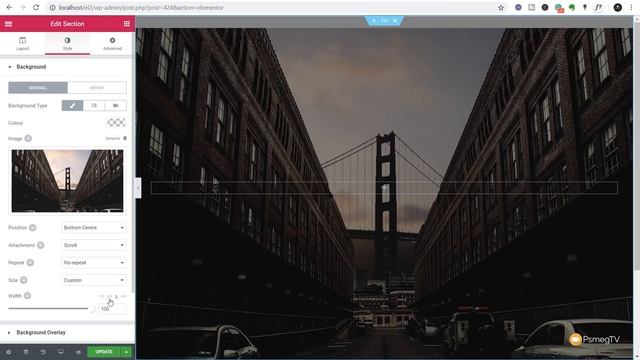Toggle responsive device icon beside Repeat
This screenshot has width=640, height=360.
30,262
